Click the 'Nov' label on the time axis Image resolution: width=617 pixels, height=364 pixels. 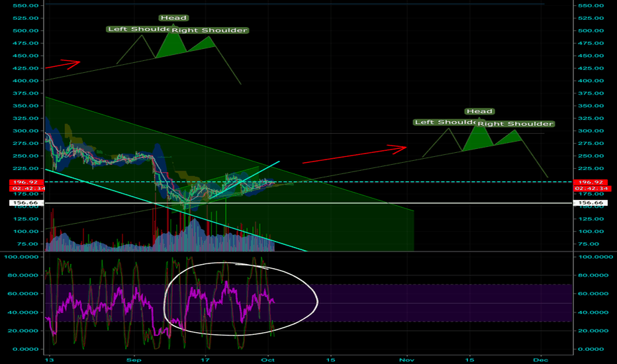pyautogui.click(x=406, y=359)
